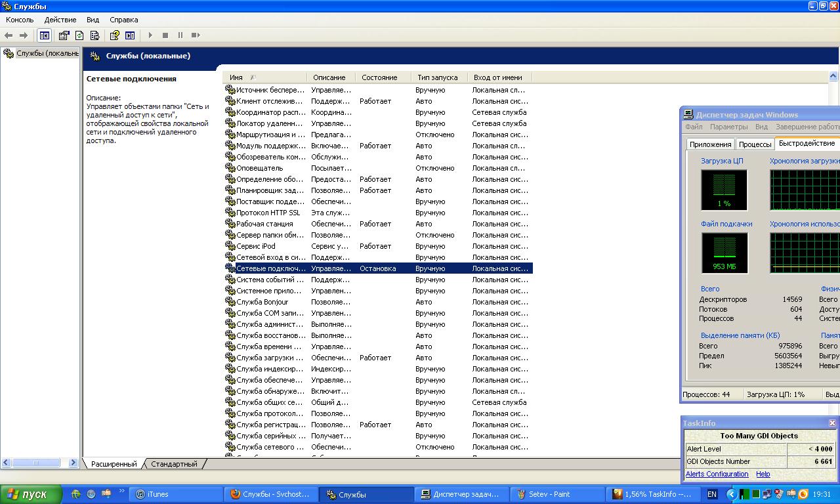Click the Back arrow in Services toolbar
The image size is (840, 504).
coord(9,35)
